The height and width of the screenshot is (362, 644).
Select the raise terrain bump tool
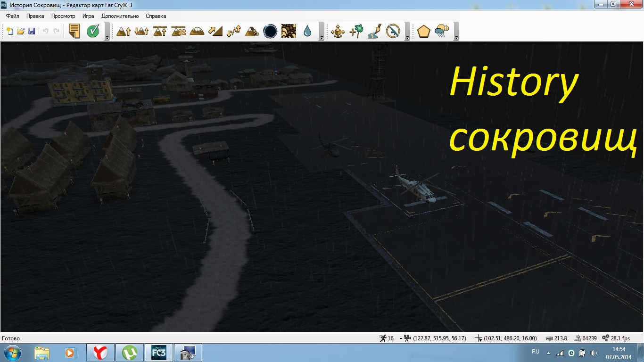[124, 31]
